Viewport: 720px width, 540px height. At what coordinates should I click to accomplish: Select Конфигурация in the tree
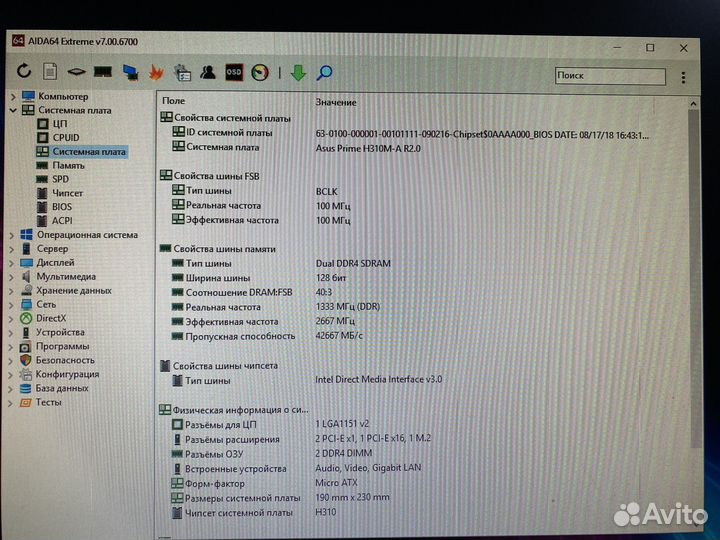coord(68,374)
